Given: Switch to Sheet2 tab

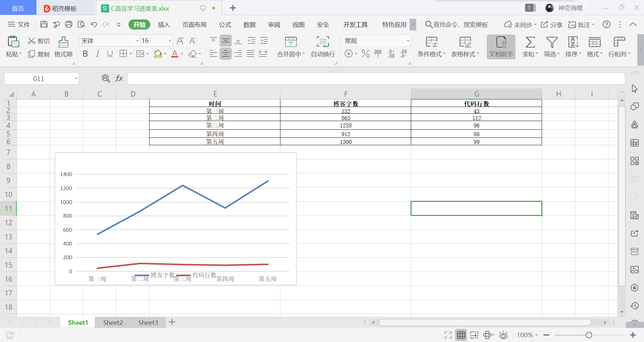Looking at the screenshot, I should tap(113, 323).
